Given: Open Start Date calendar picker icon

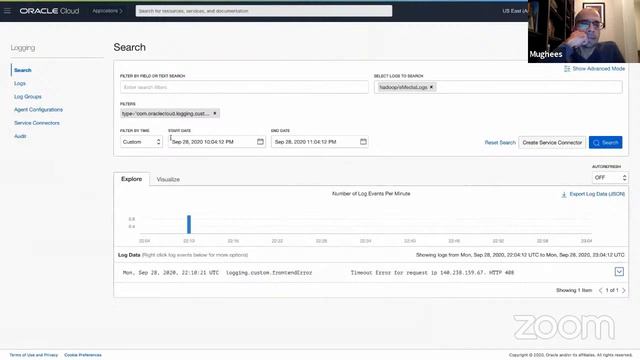Looking at the screenshot, I should pos(260,142).
